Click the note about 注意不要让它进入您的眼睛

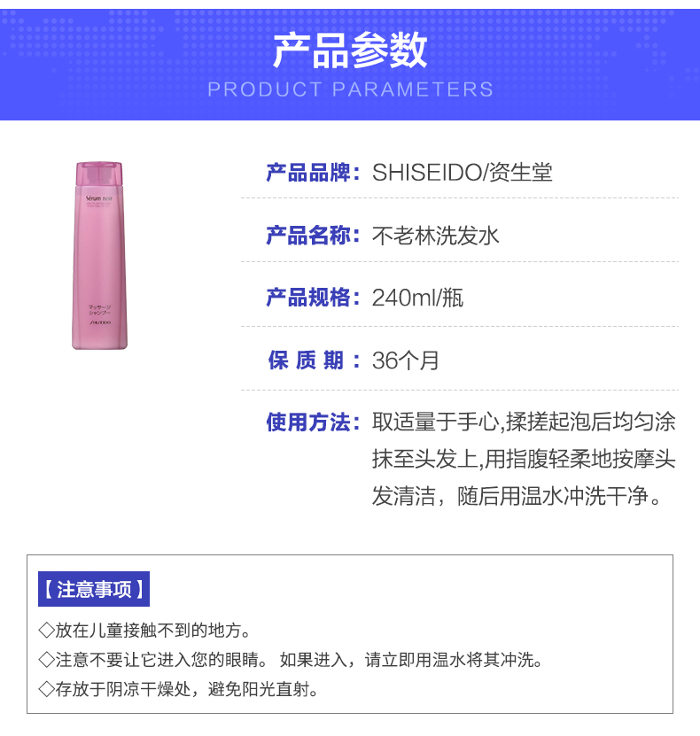291,660
